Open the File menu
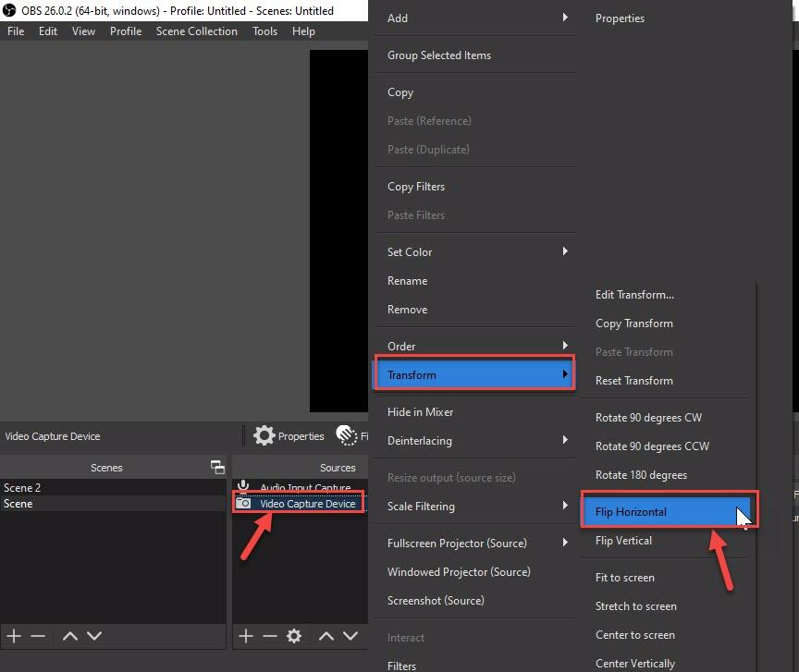The image size is (799, 672). (16, 31)
